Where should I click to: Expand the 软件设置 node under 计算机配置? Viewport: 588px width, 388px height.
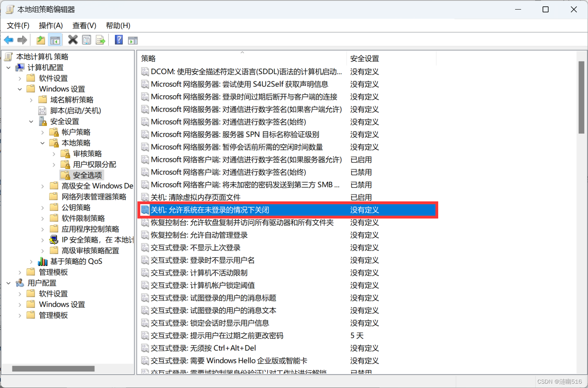pos(20,78)
